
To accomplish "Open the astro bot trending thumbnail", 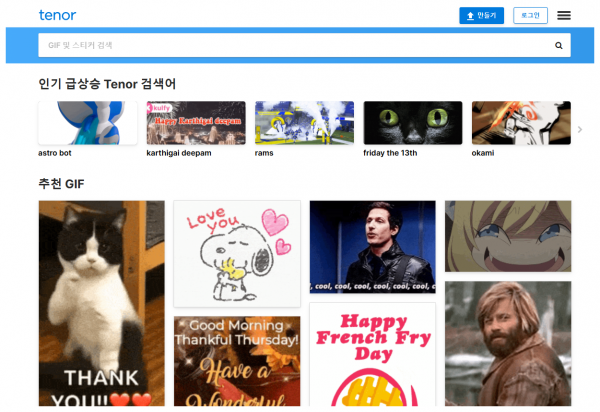I will [x=88, y=123].
